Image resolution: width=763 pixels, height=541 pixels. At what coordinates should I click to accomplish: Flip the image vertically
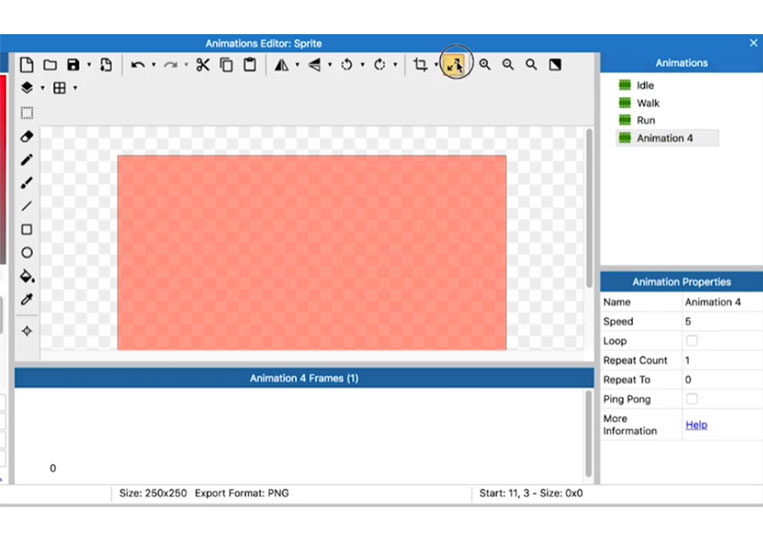(314, 64)
